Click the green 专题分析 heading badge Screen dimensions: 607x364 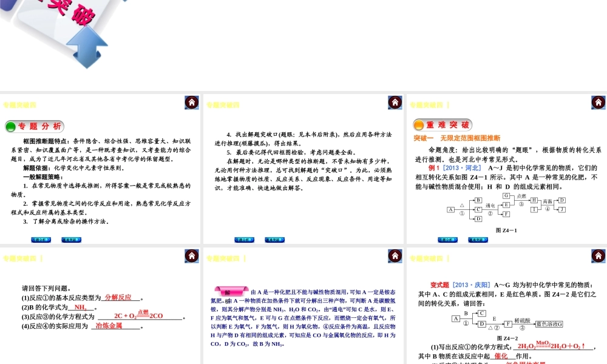click(35, 126)
